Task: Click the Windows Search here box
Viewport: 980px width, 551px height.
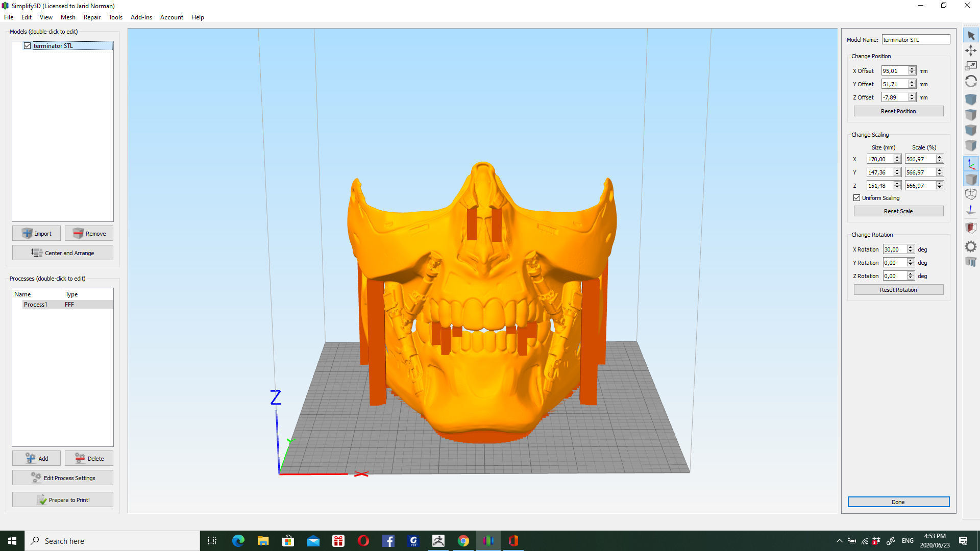Action: (112, 541)
